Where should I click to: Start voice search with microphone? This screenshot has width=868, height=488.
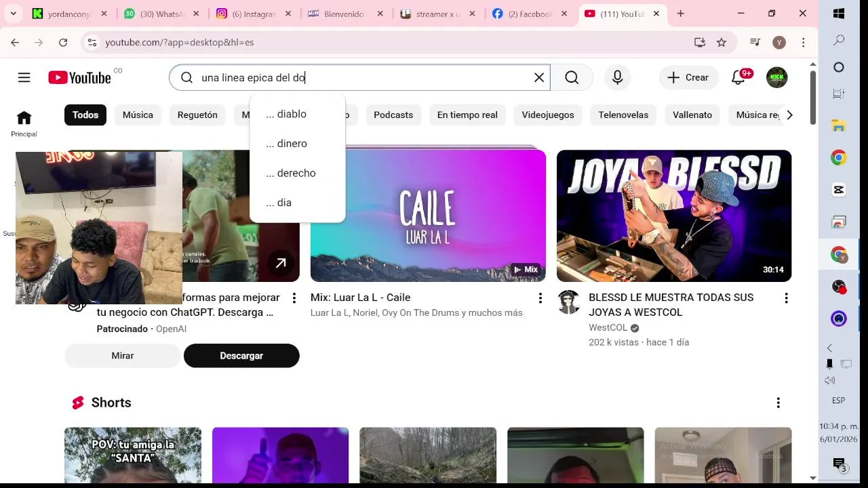617,77
